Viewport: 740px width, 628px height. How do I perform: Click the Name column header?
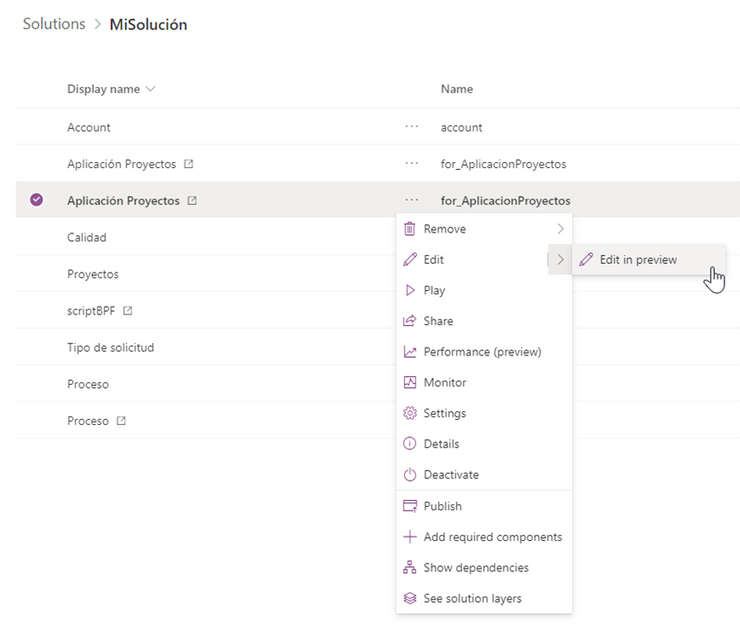coord(457,89)
